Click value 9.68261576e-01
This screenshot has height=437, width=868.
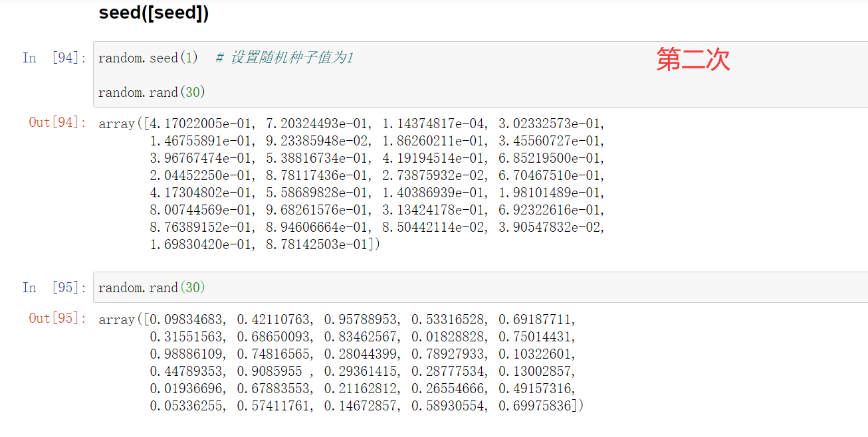[317, 210]
